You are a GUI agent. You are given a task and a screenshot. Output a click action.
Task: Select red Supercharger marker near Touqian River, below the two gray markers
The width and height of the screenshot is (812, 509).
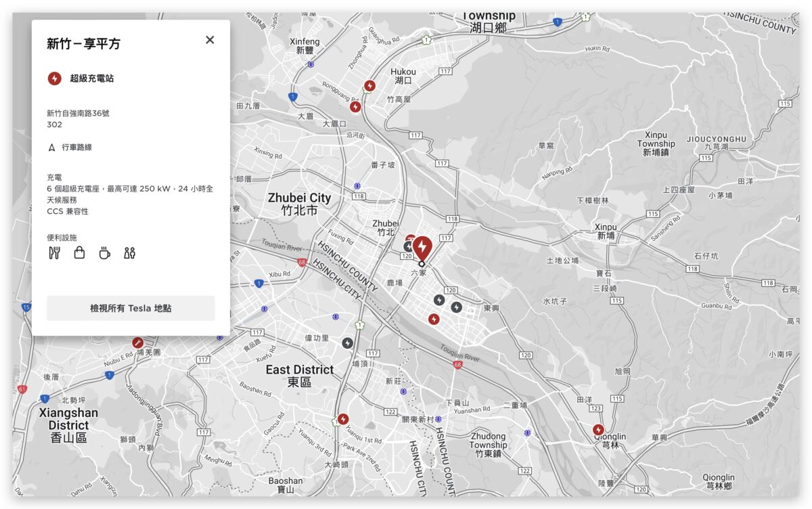pos(434,319)
